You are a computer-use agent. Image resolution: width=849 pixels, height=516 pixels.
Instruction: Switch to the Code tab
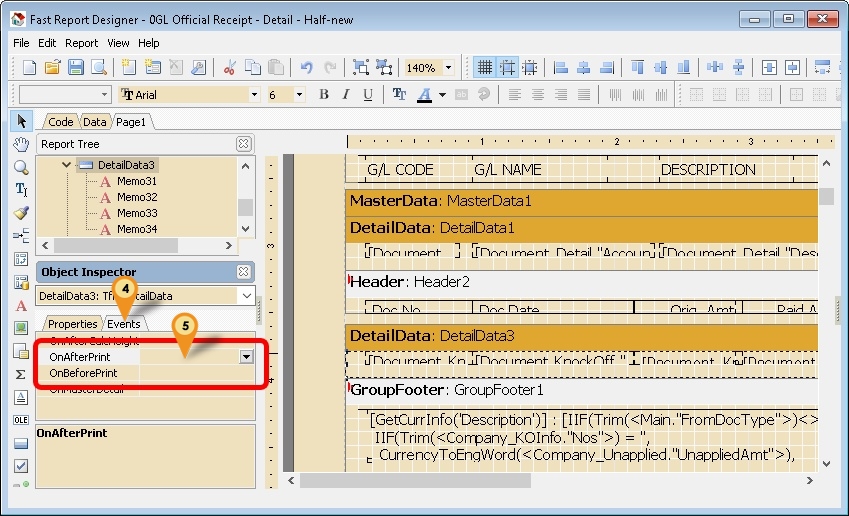pyautogui.click(x=61, y=121)
